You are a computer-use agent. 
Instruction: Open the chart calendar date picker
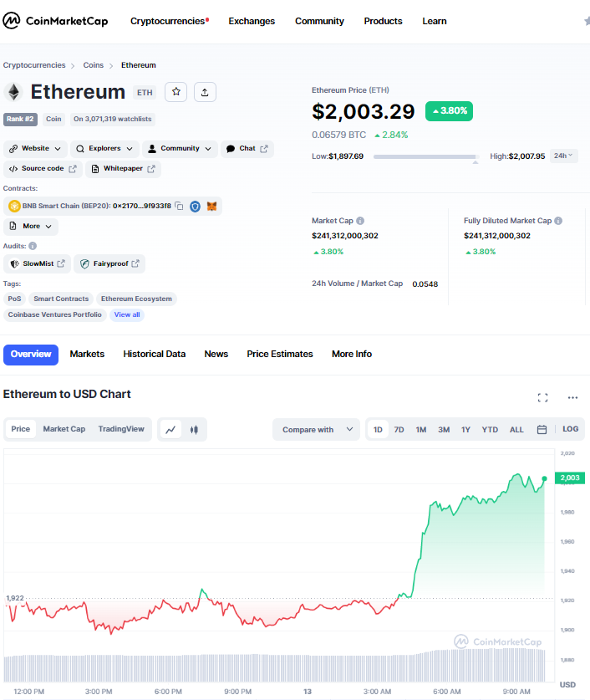pos(542,430)
